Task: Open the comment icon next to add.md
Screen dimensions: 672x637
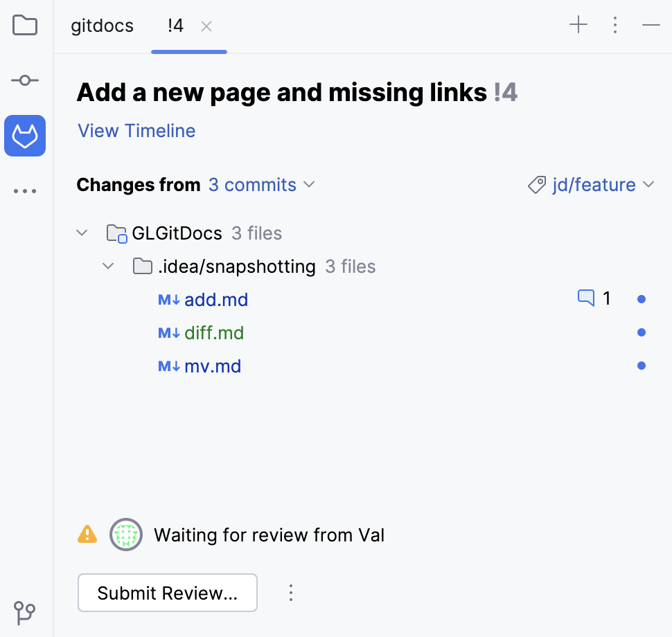Action: pos(585,298)
